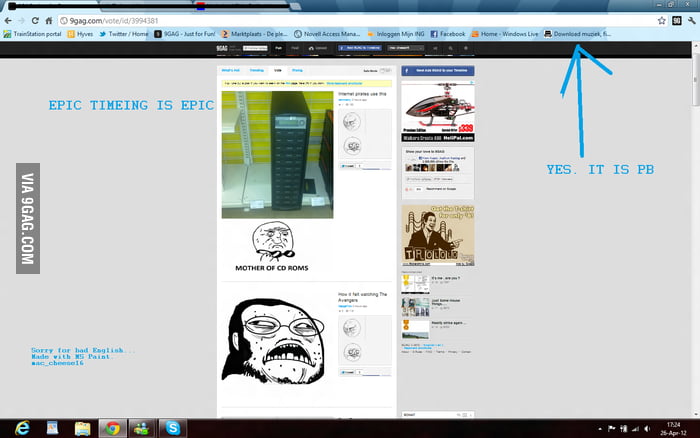Screen dimensions: 700x438
Task: Click top vote face on Avengers post
Action: coord(352,328)
